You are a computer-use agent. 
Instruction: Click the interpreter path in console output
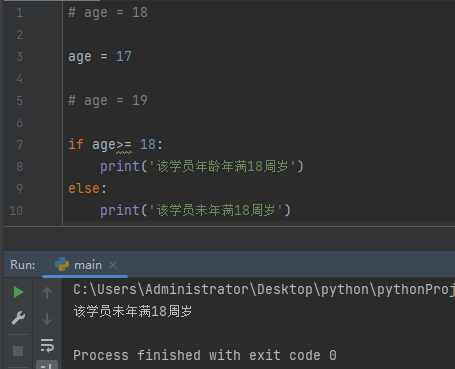(264, 289)
